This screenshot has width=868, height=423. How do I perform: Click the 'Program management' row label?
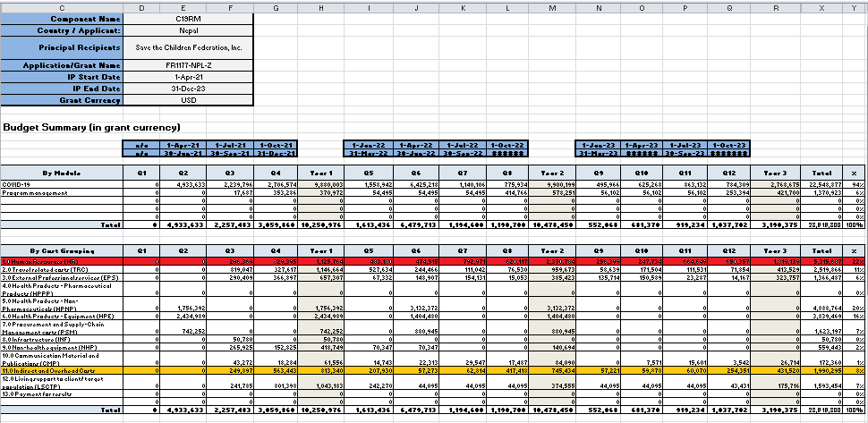tap(61, 192)
